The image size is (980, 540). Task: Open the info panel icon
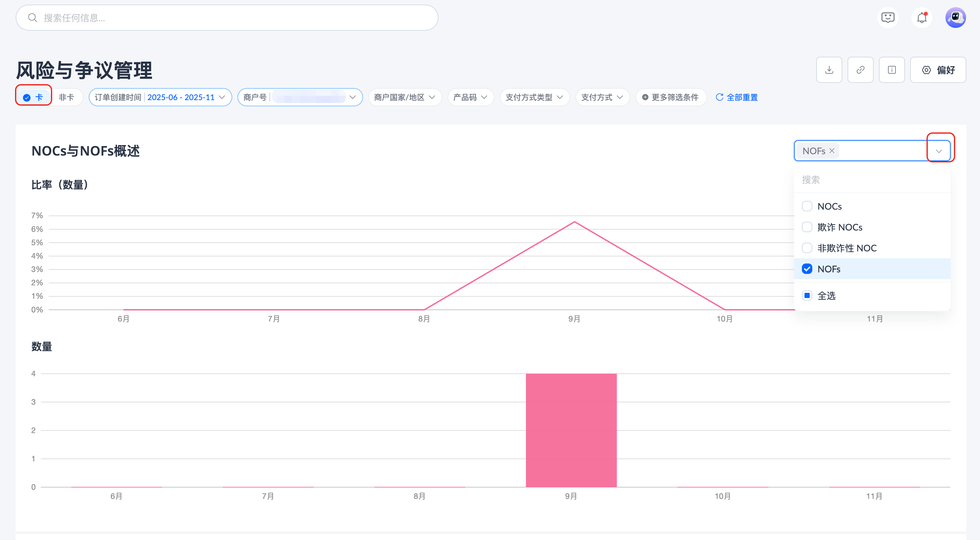coord(891,70)
